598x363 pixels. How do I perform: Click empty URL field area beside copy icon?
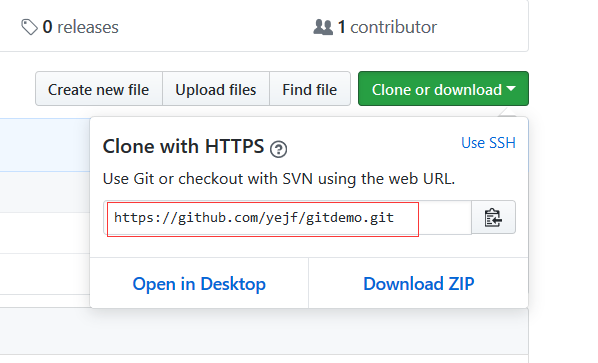coord(445,217)
